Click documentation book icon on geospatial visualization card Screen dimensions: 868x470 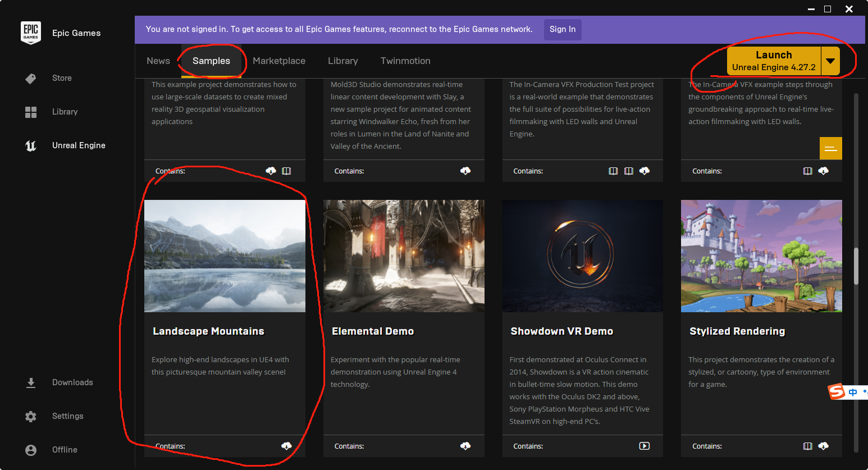286,171
